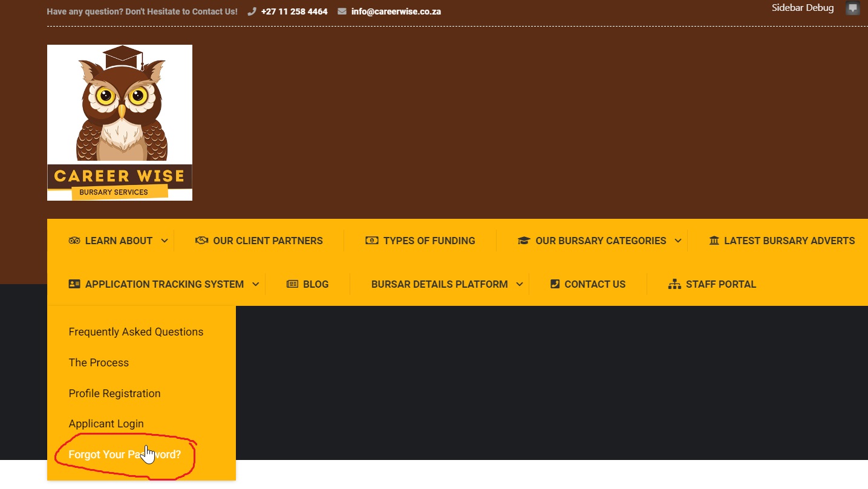This screenshot has height=489, width=868.
Task: Expand the Bursar Details Platform chevron
Action: point(520,284)
